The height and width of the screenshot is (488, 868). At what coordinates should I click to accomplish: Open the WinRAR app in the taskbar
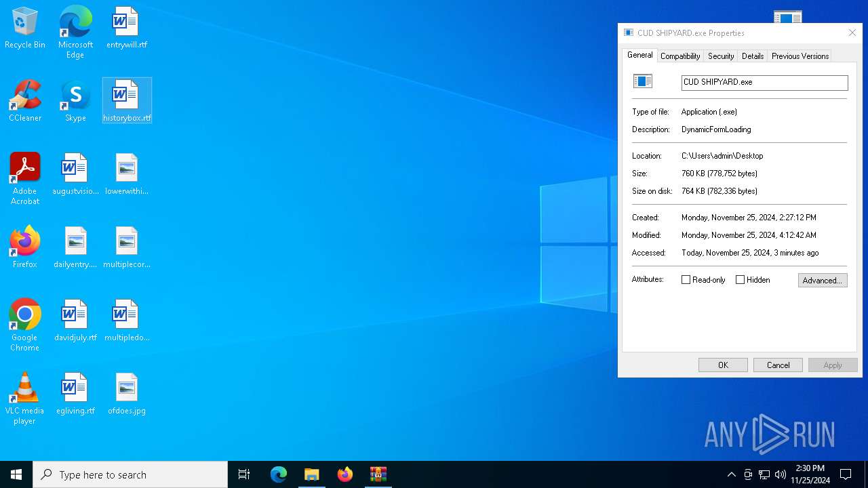(378, 474)
